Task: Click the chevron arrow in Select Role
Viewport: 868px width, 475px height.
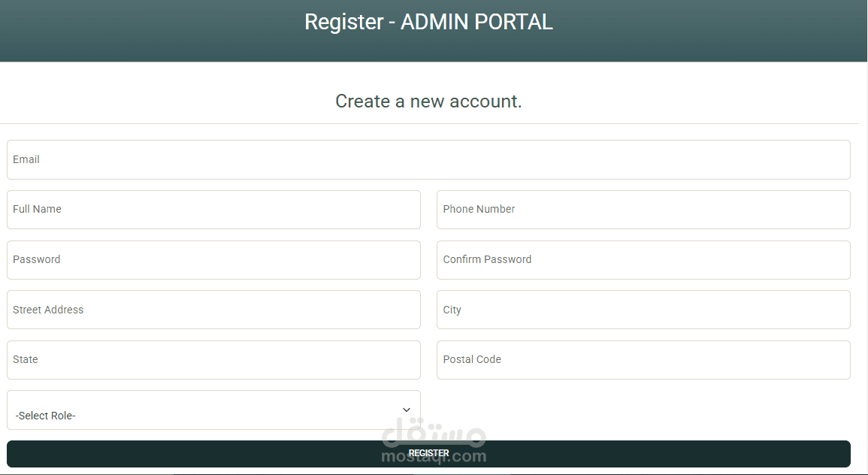Action: [407, 410]
